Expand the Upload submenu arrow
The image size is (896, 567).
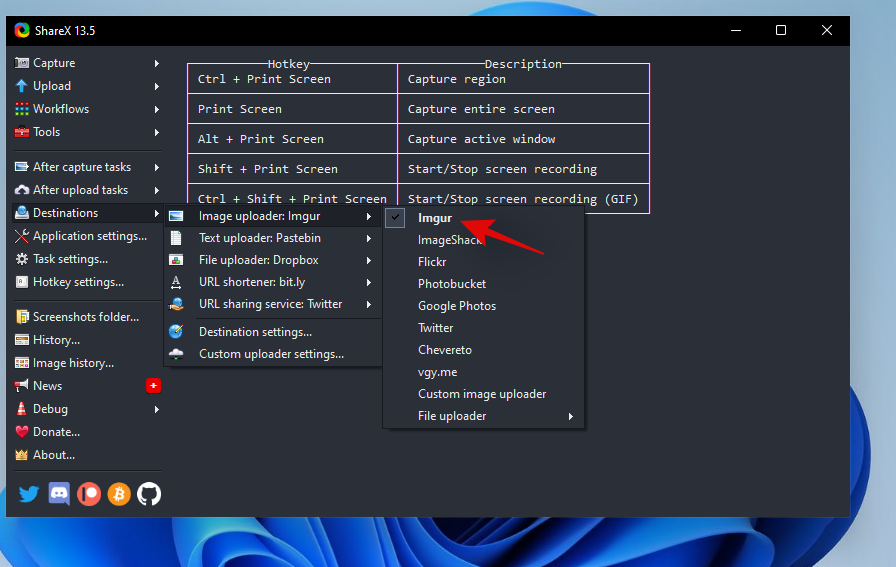(x=157, y=86)
